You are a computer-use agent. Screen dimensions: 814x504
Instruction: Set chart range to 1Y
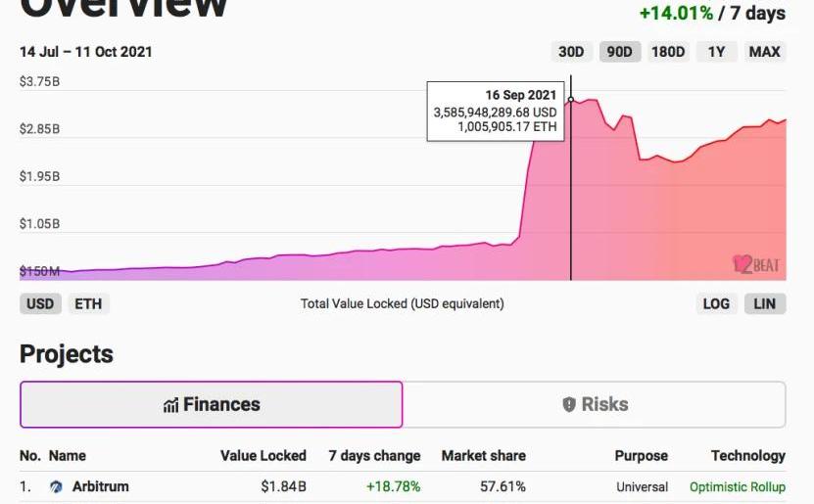tap(716, 52)
